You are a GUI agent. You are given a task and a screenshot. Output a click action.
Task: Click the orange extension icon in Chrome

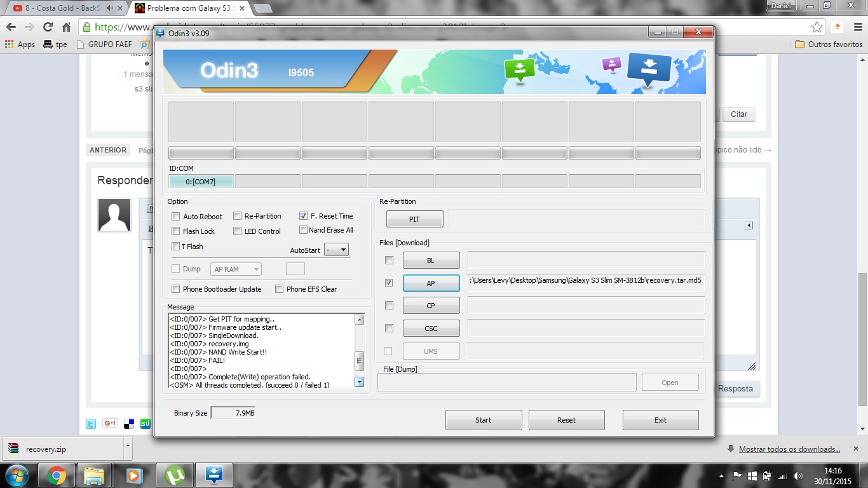(x=837, y=27)
